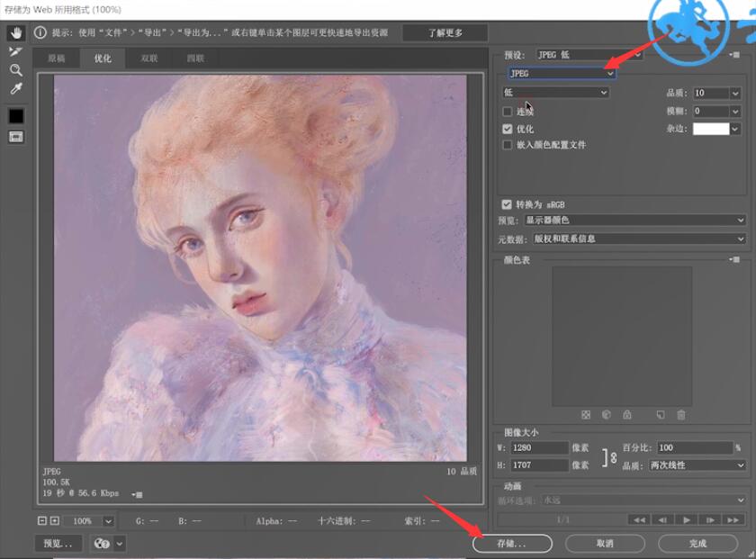
Task: Click the 百分比 percent 100 field
Action: [694, 447]
